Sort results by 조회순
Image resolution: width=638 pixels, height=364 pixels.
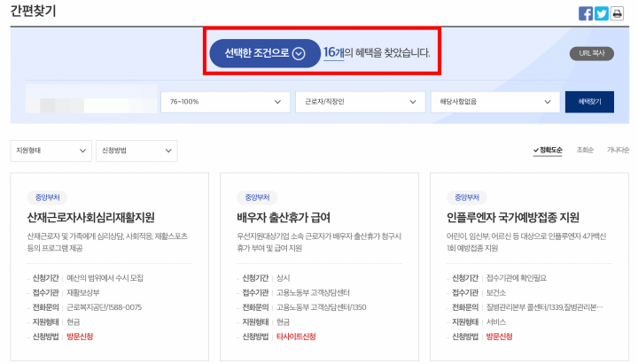585,150
